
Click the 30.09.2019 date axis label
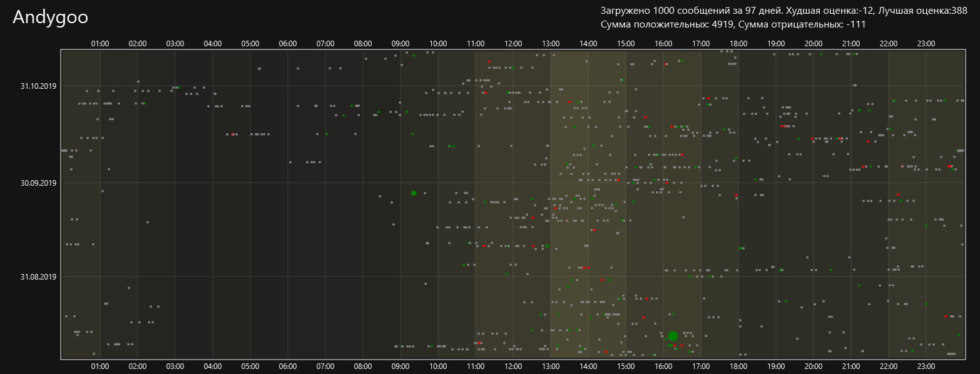pos(38,183)
